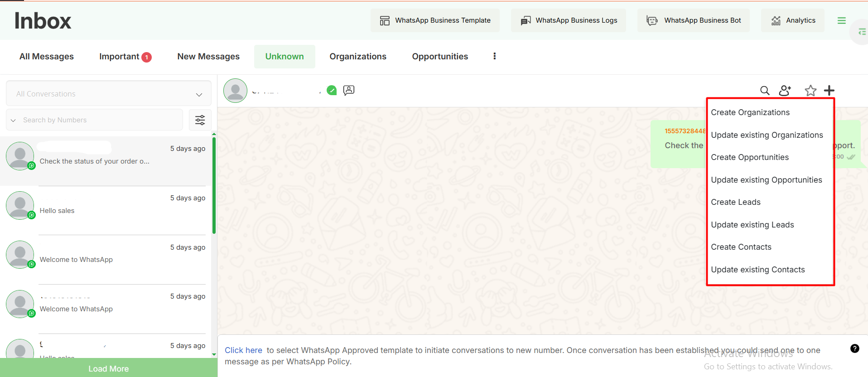This screenshot has width=868, height=377.
Task: Click the contact chat card icon in the chat header
Action: point(349,90)
